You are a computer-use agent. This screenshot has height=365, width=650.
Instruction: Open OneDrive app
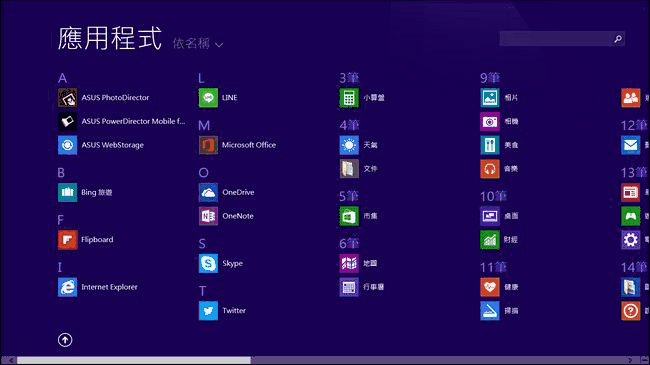[226, 192]
